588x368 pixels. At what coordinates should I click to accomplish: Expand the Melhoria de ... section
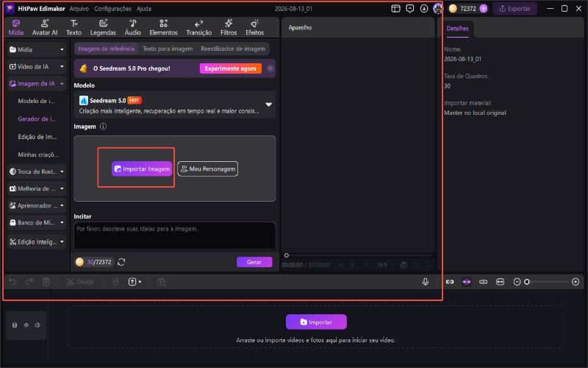36,188
